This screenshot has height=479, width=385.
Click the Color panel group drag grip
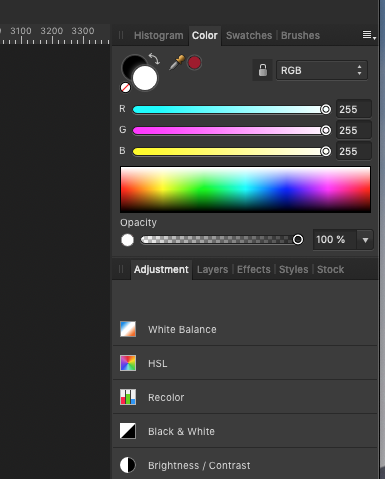(x=121, y=35)
